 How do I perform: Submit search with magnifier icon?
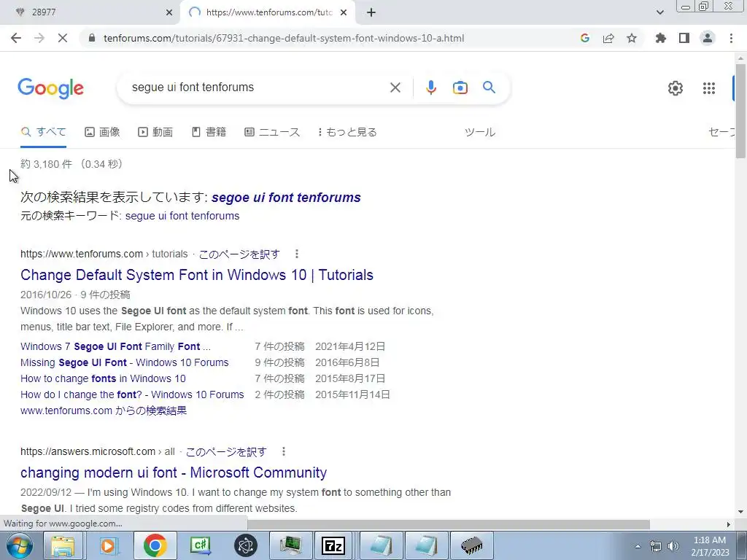coord(489,87)
